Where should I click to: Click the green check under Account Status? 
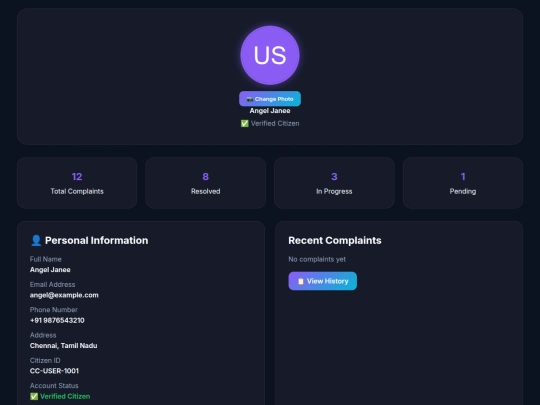[x=34, y=396]
